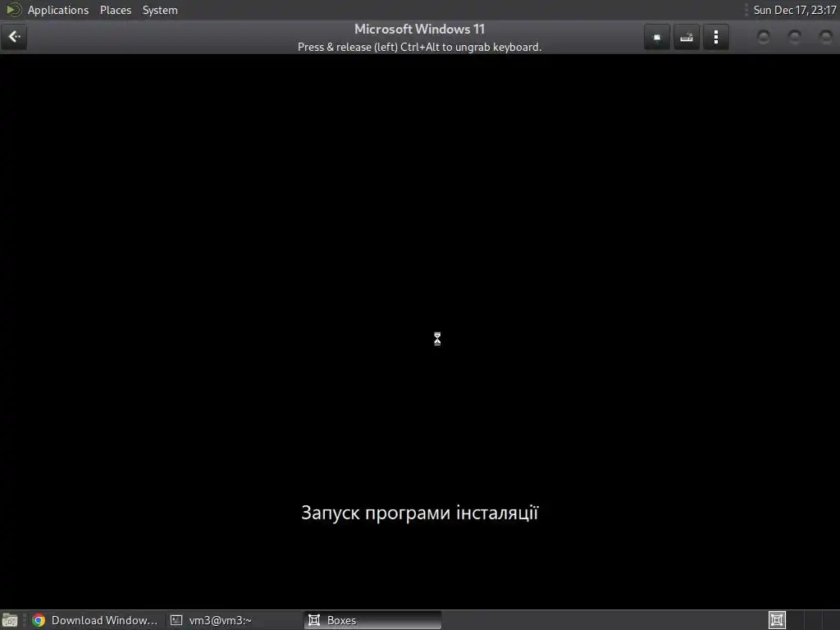Viewport: 840px width, 630px height.
Task: Open the System menu
Action: tap(160, 10)
